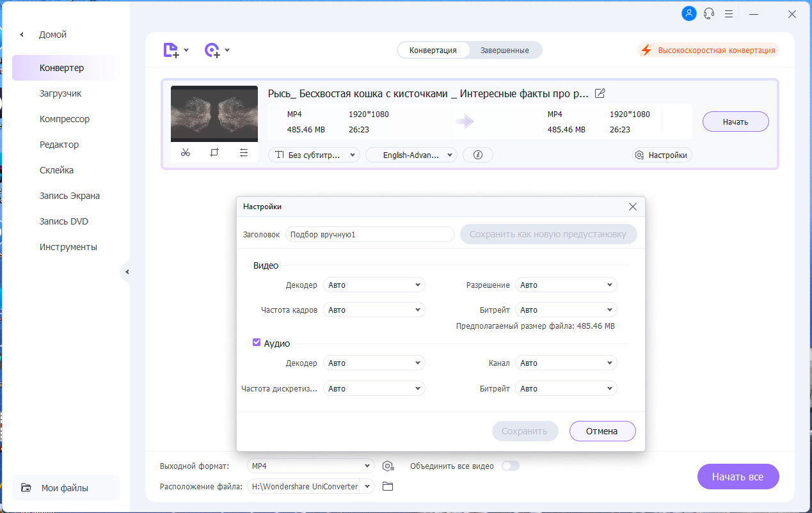
Task: Click the add disc icon
Action: (x=212, y=50)
